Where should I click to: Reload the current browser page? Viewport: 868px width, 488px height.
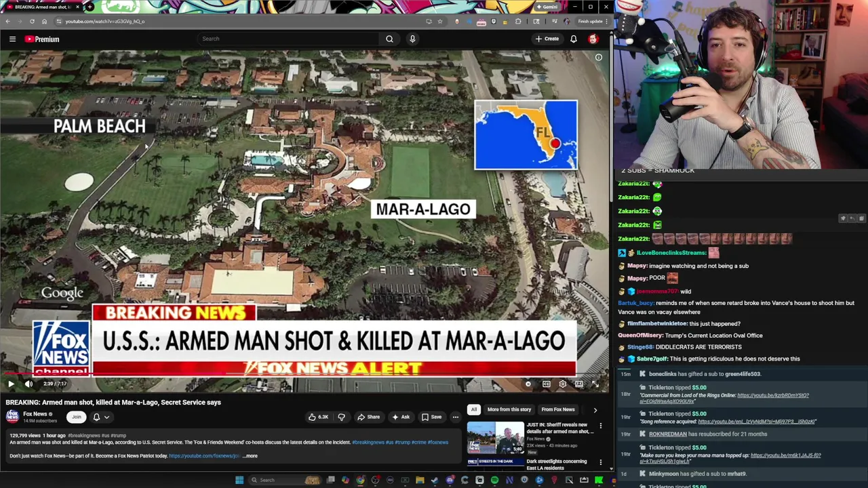click(32, 21)
